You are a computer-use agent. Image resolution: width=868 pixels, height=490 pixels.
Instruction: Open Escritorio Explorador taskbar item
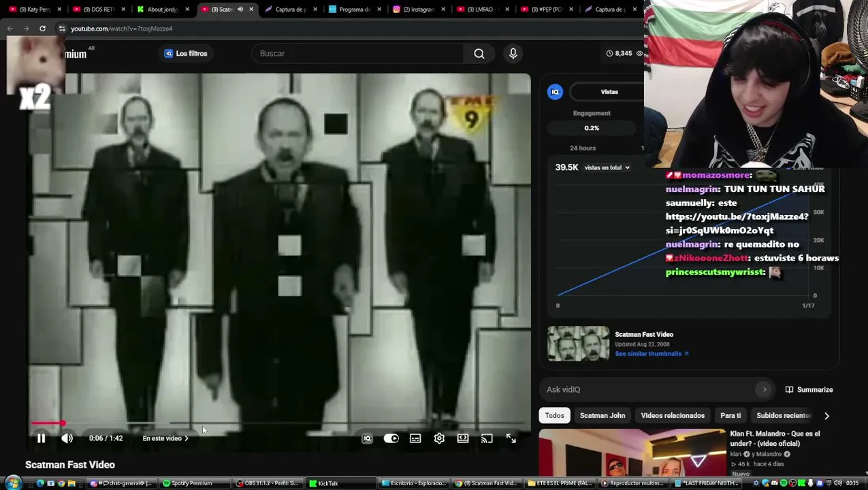[414, 483]
